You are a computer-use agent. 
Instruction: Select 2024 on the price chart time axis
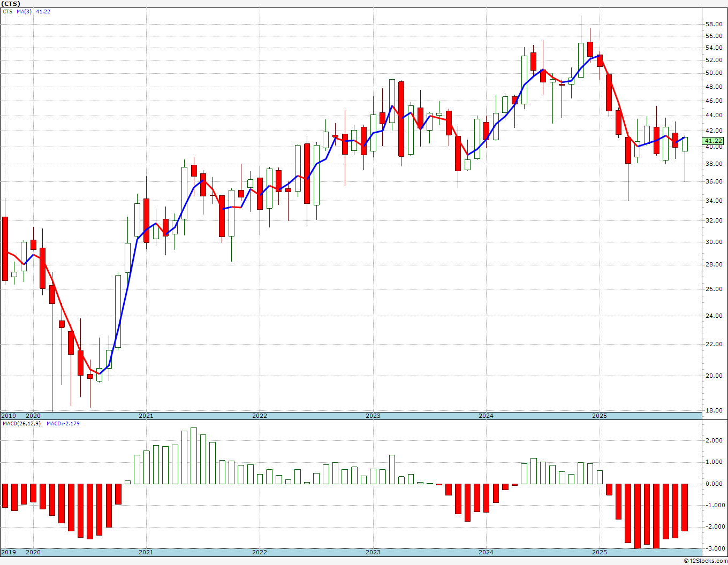(486, 416)
